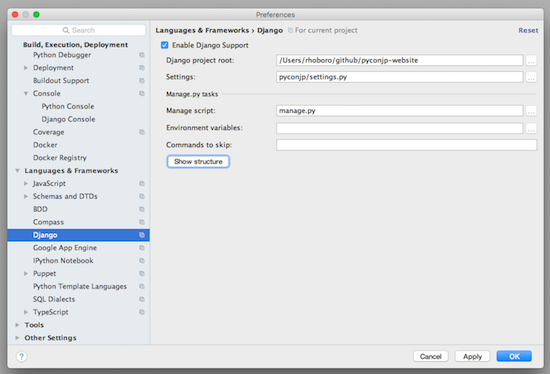Open help with the question mark icon

(21, 356)
